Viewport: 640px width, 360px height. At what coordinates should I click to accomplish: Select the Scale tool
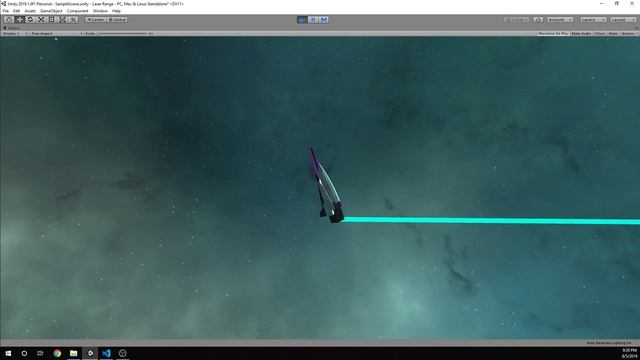pos(40,20)
